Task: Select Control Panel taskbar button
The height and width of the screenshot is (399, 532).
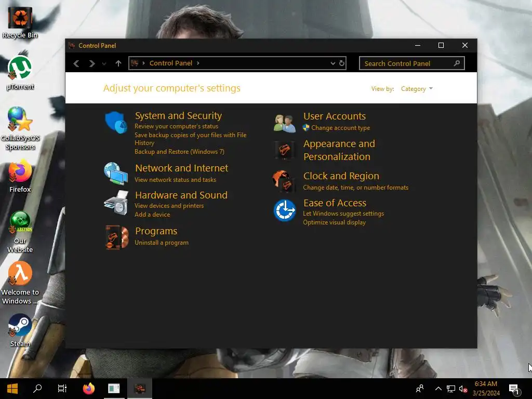Action: tap(140, 389)
